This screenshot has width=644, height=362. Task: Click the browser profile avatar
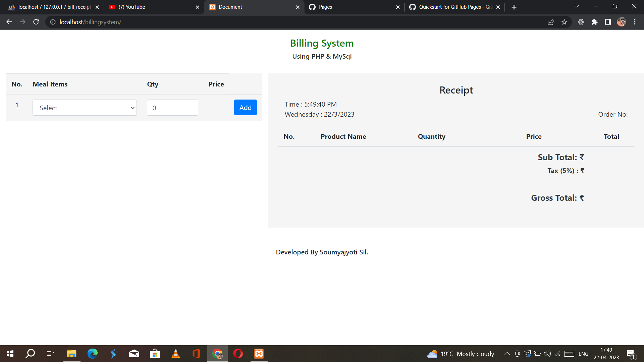(x=621, y=22)
